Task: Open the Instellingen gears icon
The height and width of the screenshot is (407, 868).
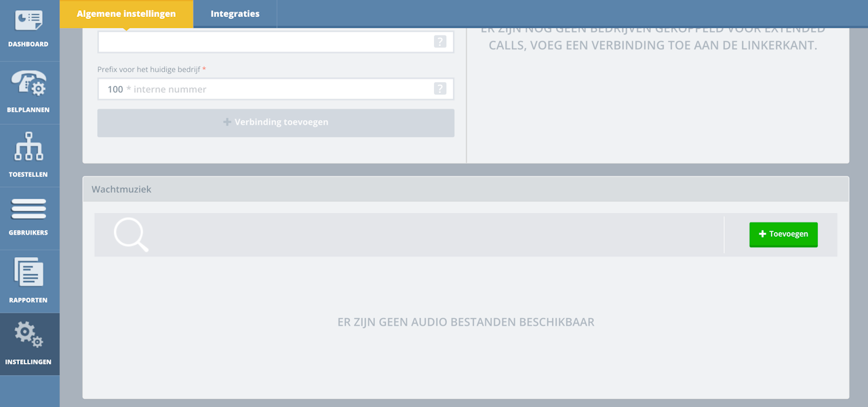Action: [28, 334]
